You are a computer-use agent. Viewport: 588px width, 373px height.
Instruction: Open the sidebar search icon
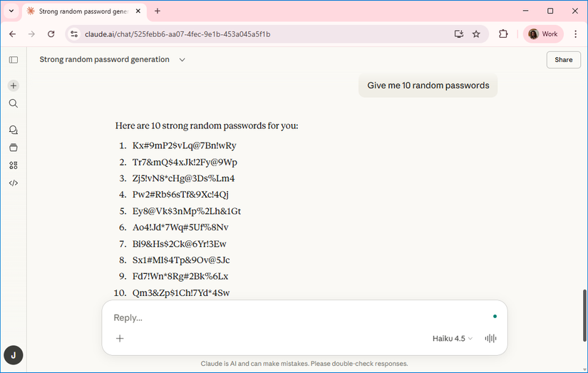point(14,103)
